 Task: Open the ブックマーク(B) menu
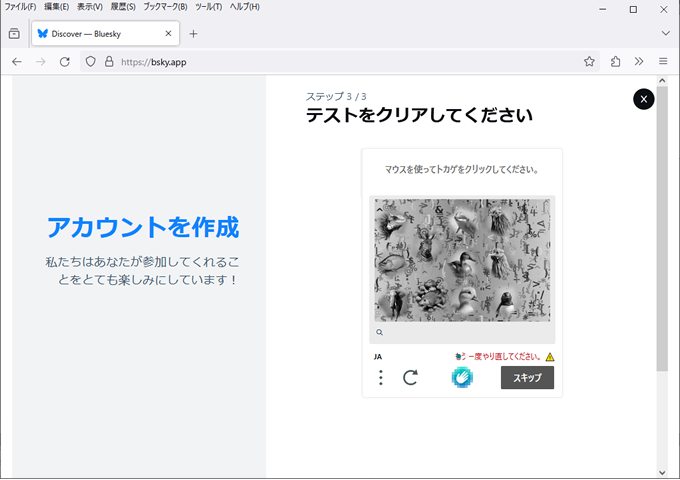(x=165, y=7)
